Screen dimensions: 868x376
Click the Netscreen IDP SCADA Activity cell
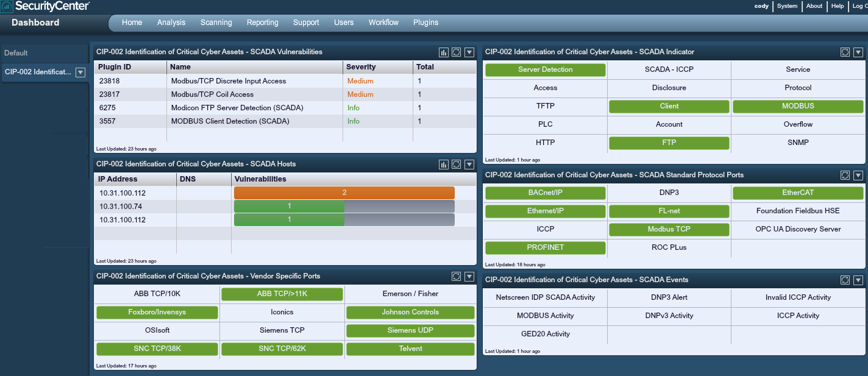point(546,297)
